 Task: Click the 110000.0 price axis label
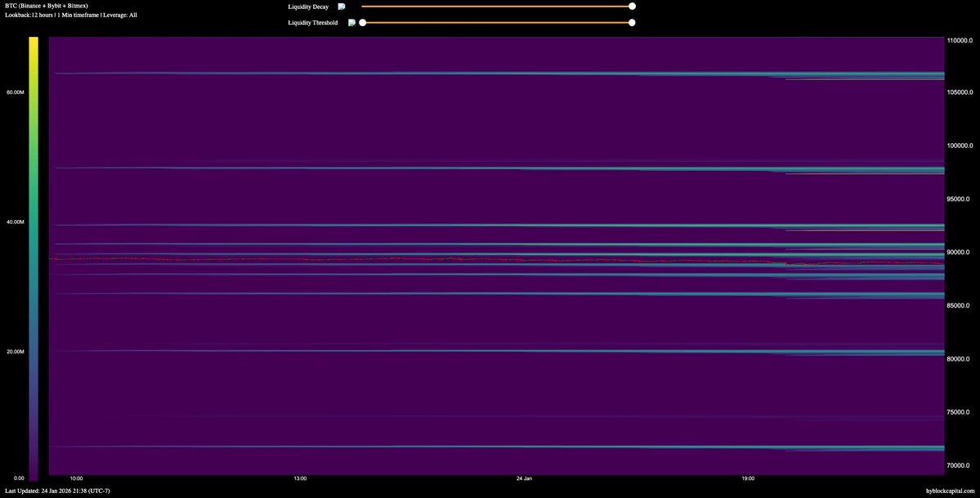point(961,41)
